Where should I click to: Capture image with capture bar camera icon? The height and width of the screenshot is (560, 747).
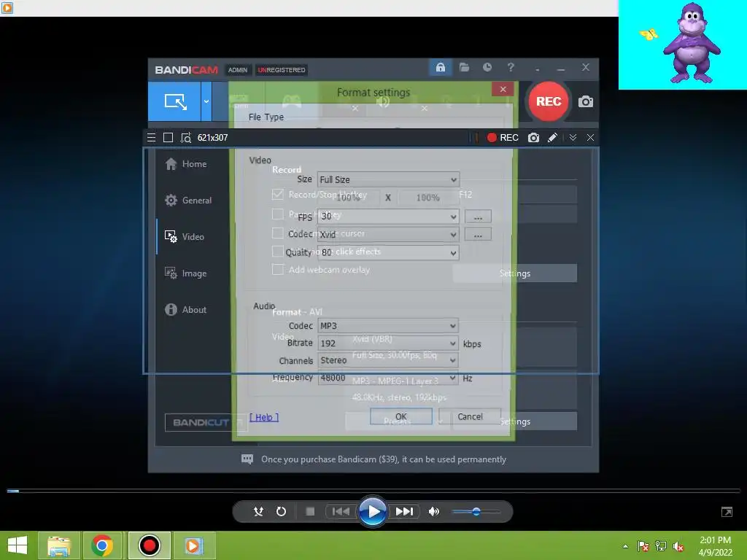pyautogui.click(x=533, y=138)
